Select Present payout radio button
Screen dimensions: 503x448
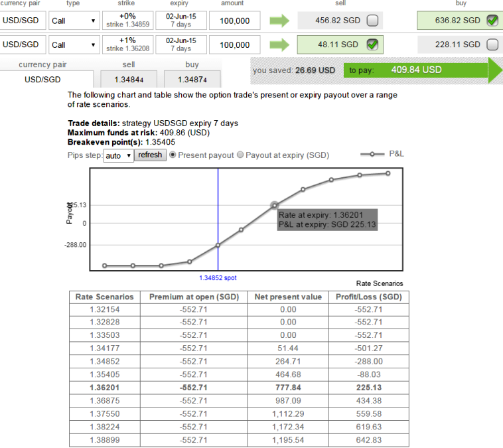173,155
